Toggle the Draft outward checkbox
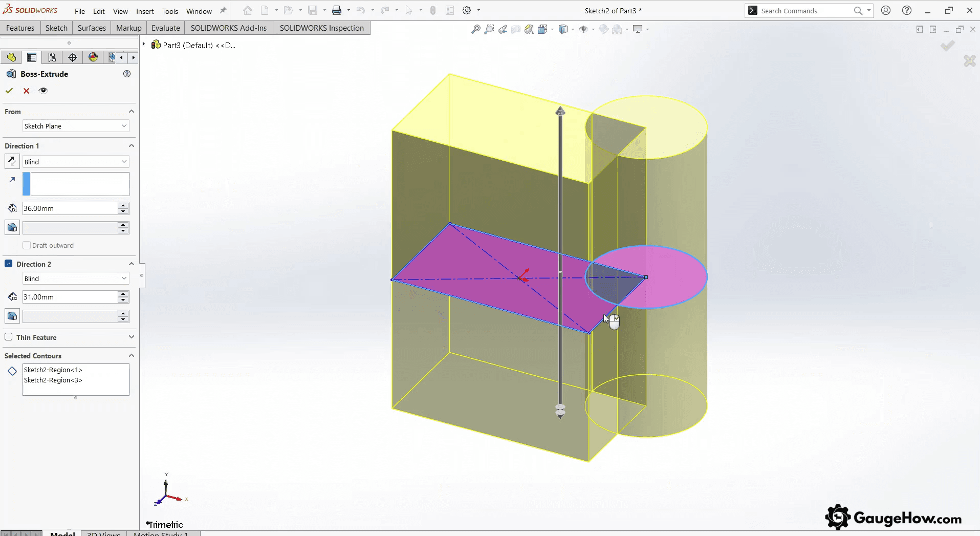Image resolution: width=980 pixels, height=536 pixels. (x=26, y=245)
